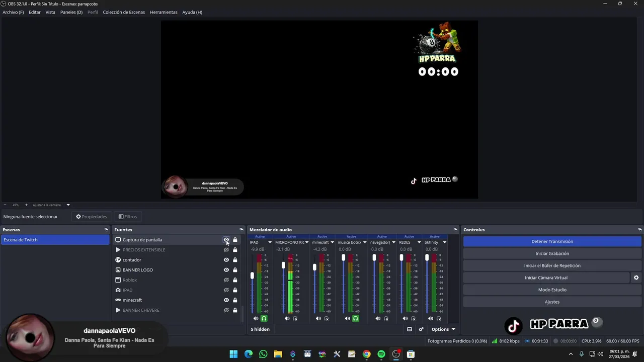Open Colección de Escenas menu

point(124,12)
